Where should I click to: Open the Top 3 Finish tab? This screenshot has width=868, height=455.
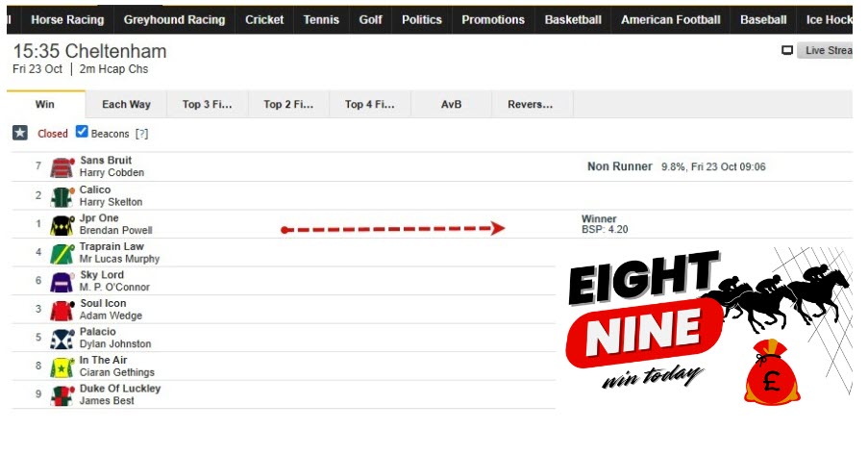pyautogui.click(x=208, y=104)
